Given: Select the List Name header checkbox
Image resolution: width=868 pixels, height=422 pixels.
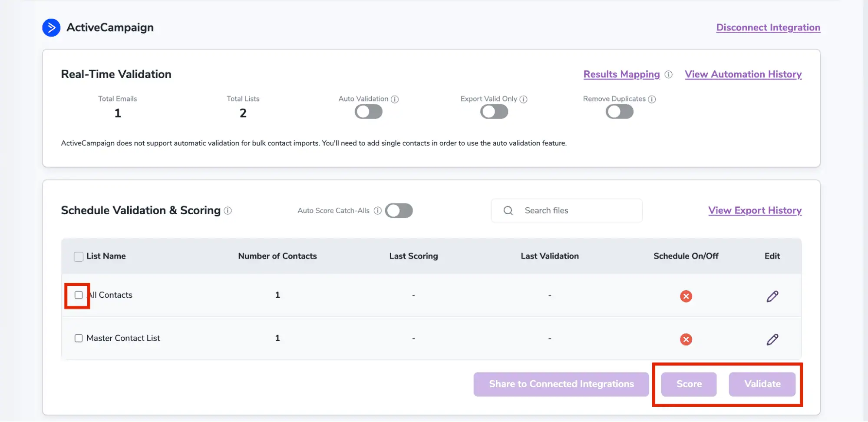Looking at the screenshot, I should 78,256.
